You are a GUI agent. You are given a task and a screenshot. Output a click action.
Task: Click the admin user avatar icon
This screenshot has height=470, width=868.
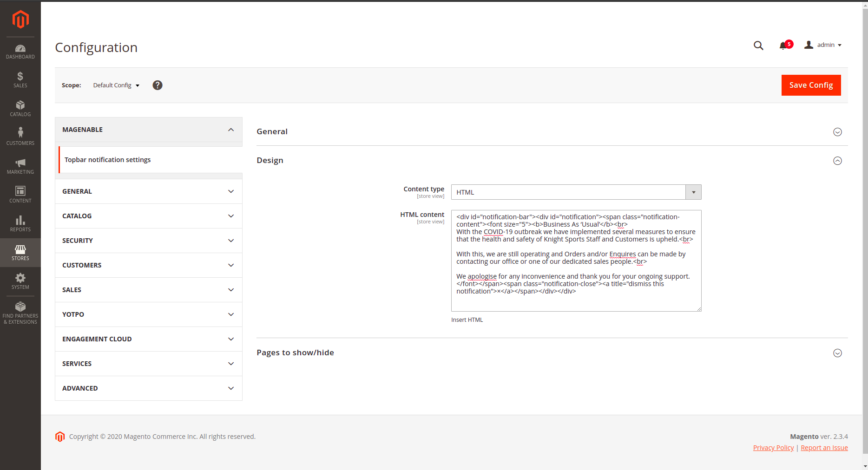(809, 45)
